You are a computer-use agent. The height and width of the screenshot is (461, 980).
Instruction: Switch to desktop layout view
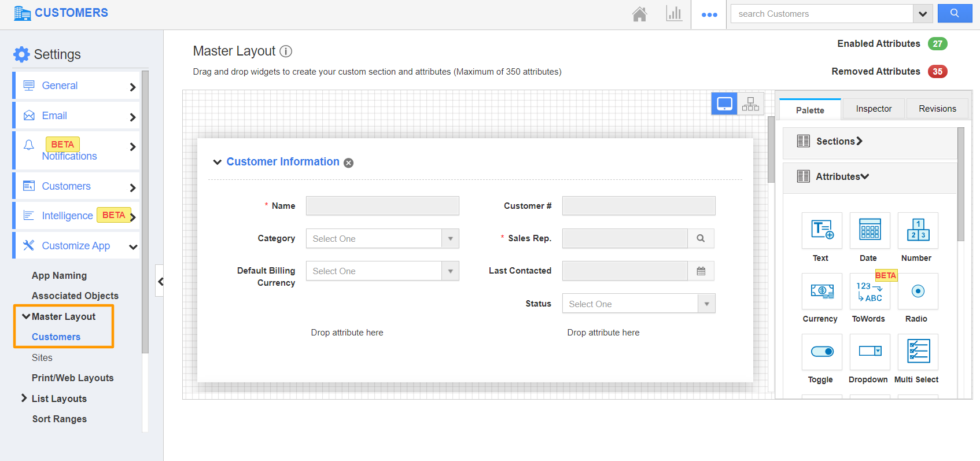point(724,104)
